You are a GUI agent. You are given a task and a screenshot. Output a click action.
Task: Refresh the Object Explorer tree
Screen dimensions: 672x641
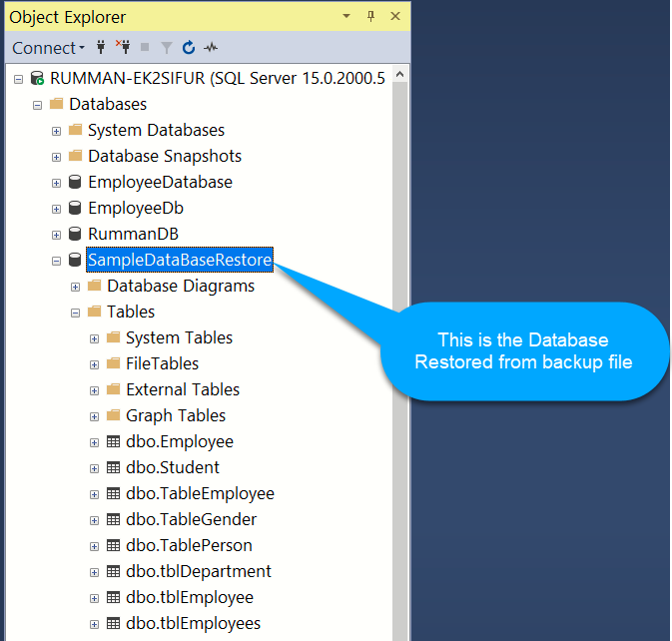click(x=189, y=47)
